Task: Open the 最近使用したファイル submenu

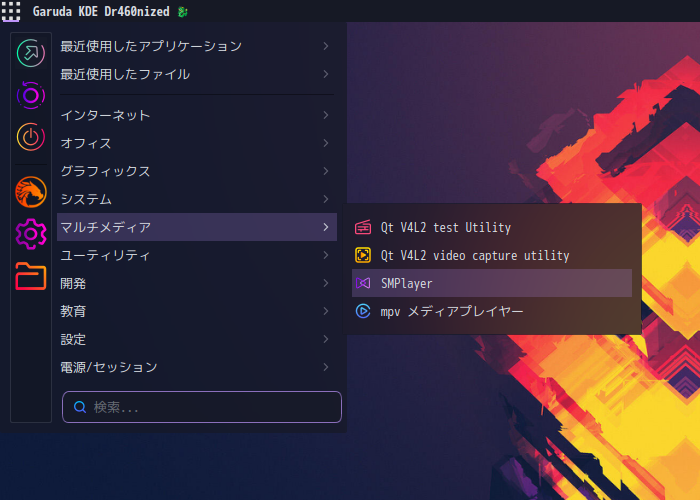Action: (x=197, y=74)
